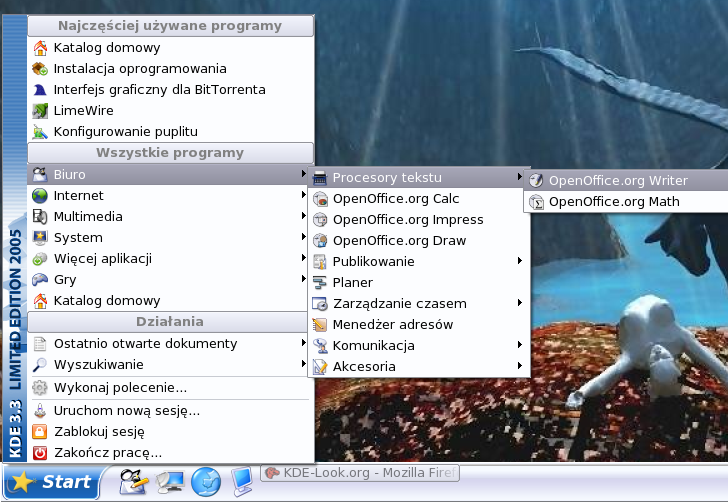Click the typewriter icon for Procesory tekstu
This screenshot has width=728, height=502.
320,178
